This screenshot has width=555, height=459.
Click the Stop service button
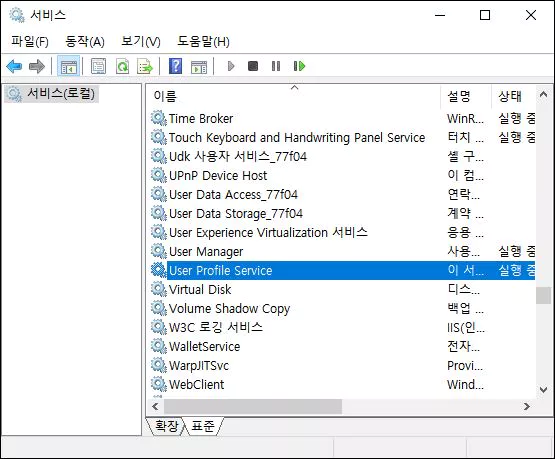click(253, 66)
